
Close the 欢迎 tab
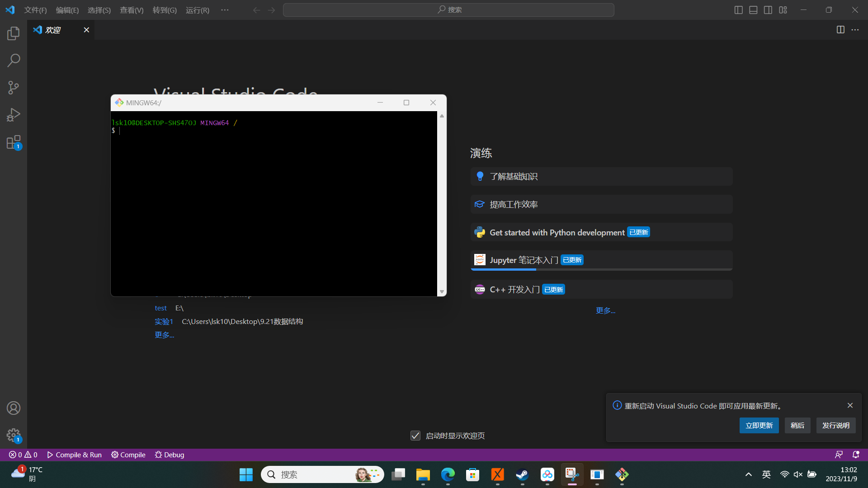pos(86,30)
